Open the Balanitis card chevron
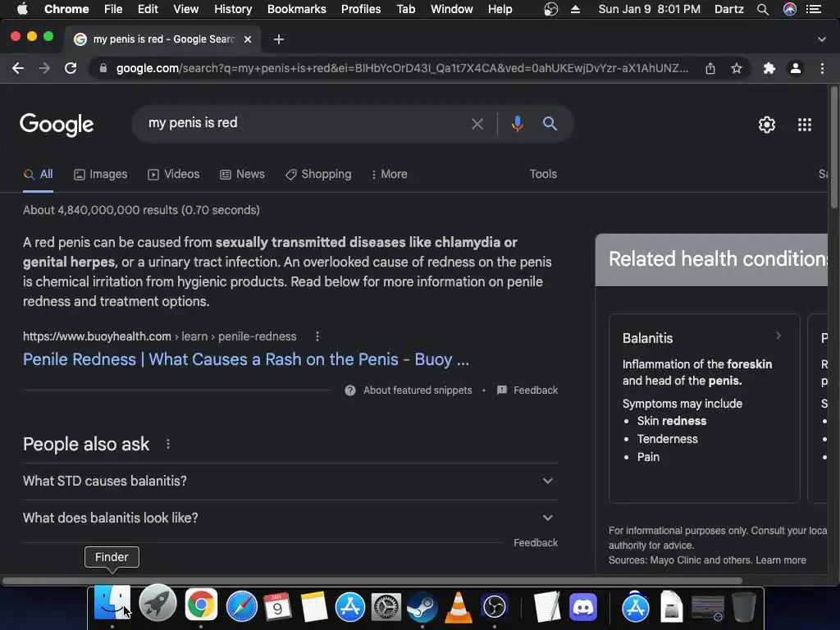The image size is (840, 630). (778, 336)
